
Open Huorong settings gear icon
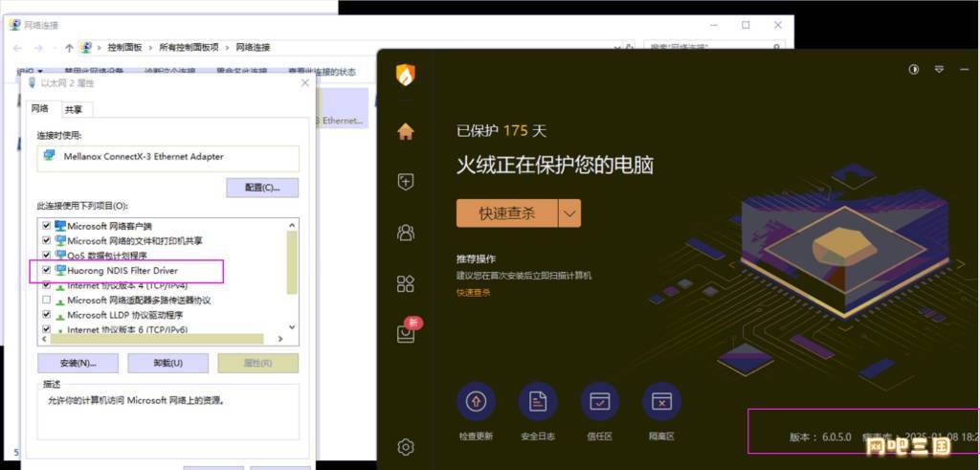406,447
